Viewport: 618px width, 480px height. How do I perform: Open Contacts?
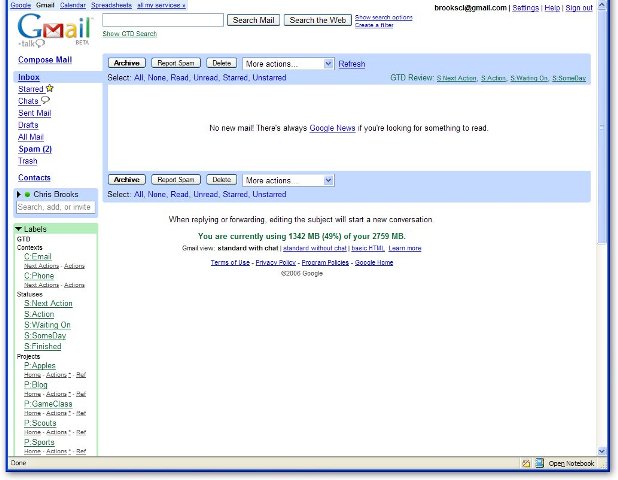point(34,178)
